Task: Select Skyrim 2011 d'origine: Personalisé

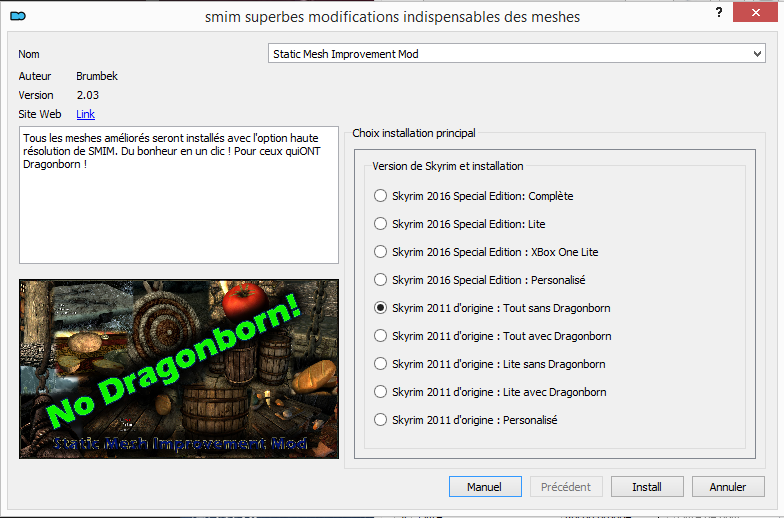Action: pyautogui.click(x=380, y=420)
